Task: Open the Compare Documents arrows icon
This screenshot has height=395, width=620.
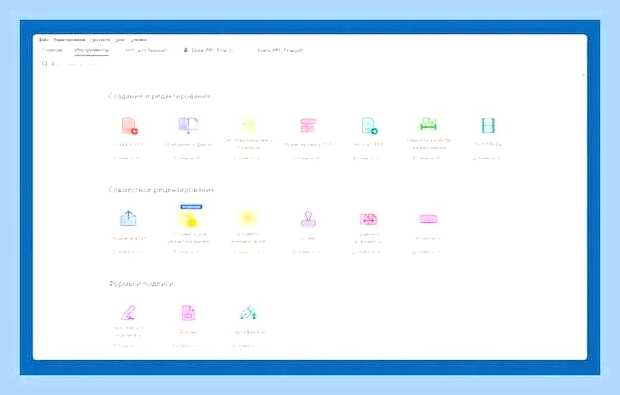Action: point(368,219)
